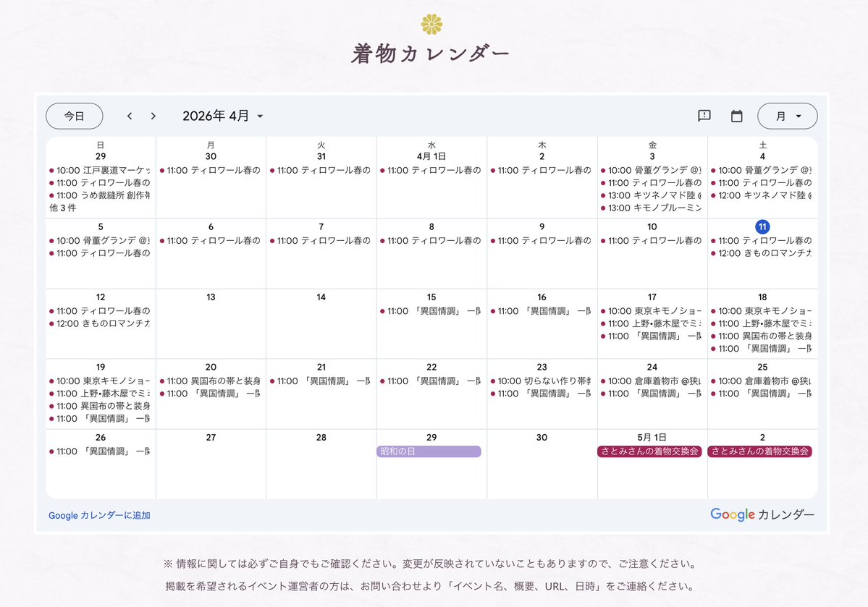
Task: Select the date number 13
Action: point(211,297)
